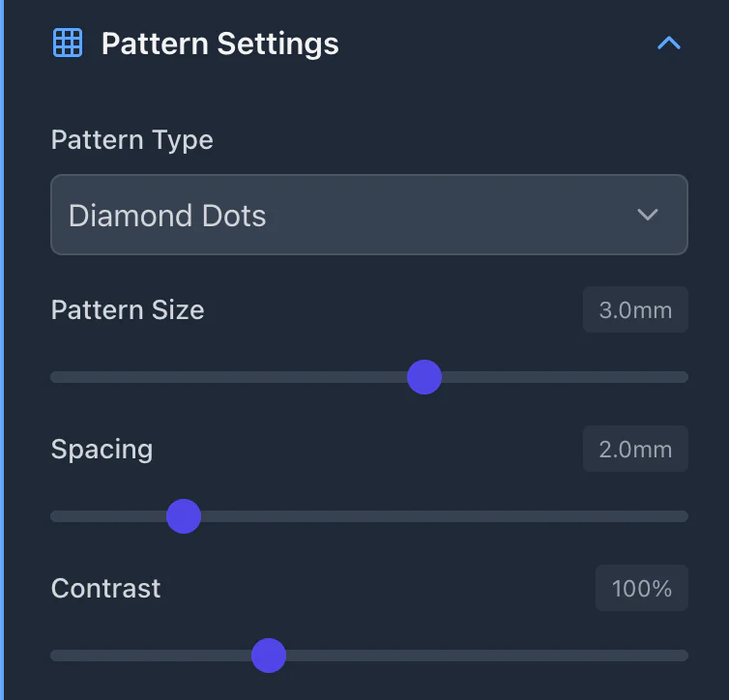Screen dimensions: 729x700
Task: Click the 2.0mm Spacing value box
Action: point(635,450)
